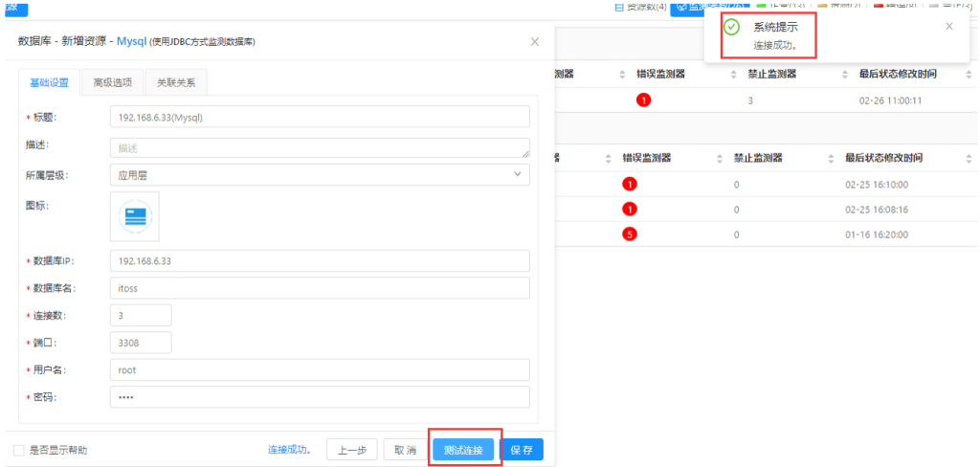The height and width of the screenshot is (467, 980).
Task: Close the 新增资源 dialog with X
Action: 535,41
